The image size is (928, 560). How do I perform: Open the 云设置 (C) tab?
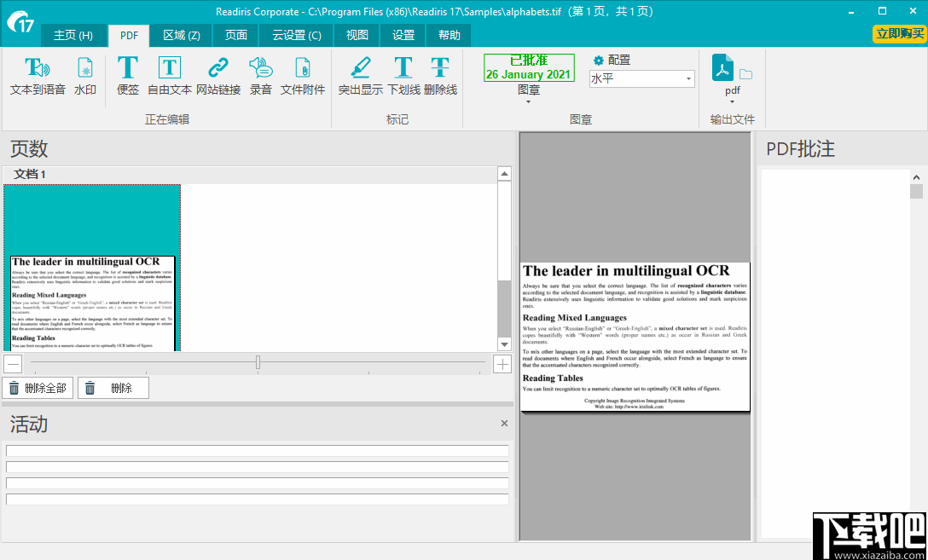tap(297, 36)
